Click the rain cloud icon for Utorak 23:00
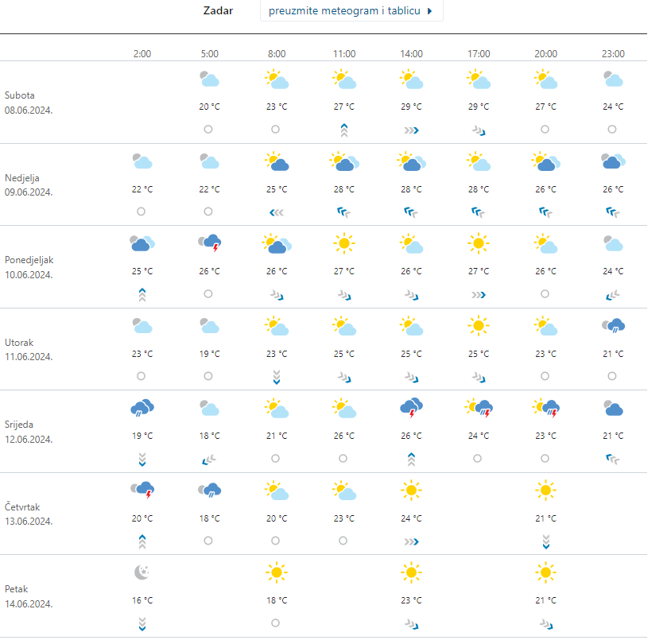The image size is (671, 644). 613,325
